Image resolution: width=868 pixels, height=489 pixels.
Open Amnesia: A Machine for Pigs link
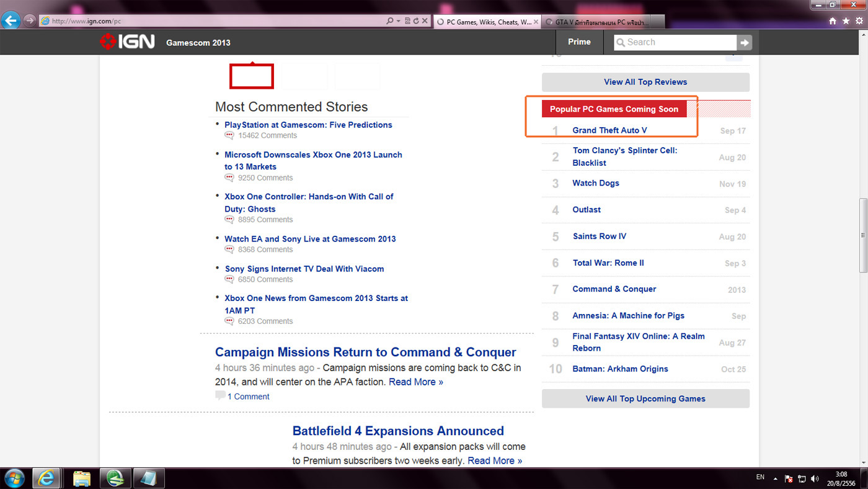point(629,316)
